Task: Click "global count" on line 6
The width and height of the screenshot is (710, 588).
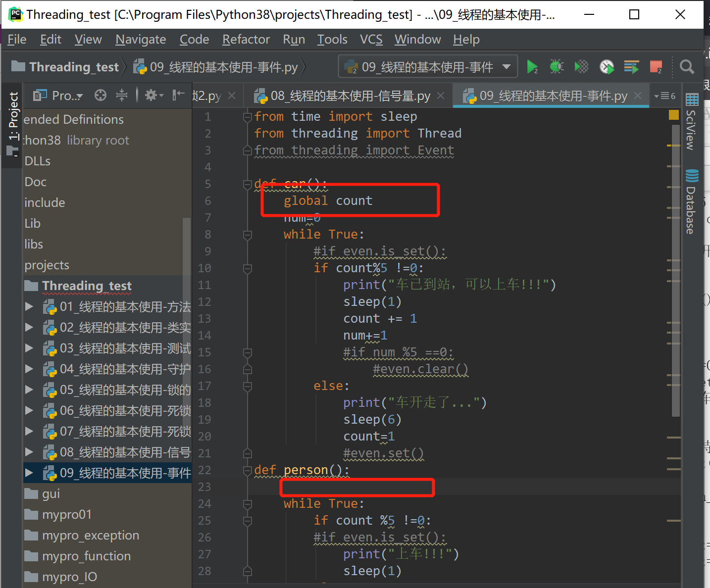Action: pos(328,201)
